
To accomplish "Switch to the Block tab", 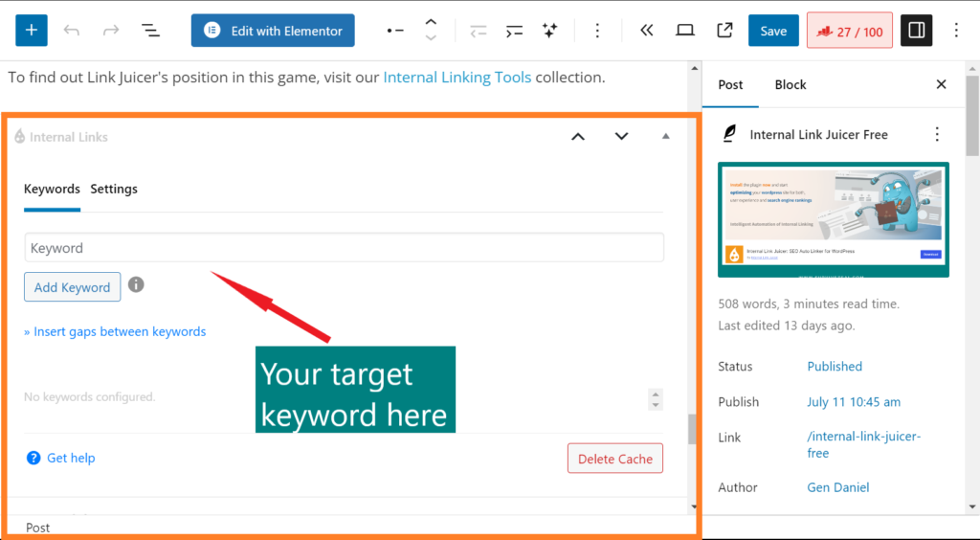I will (790, 84).
